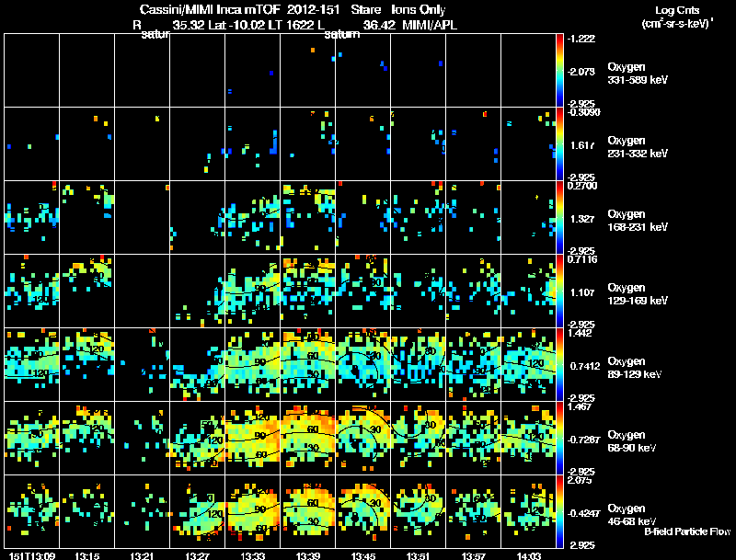The height and width of the screenshot is (560, 736).
Task: Click the '1.327' colorbar value
Action: point(582,219)
